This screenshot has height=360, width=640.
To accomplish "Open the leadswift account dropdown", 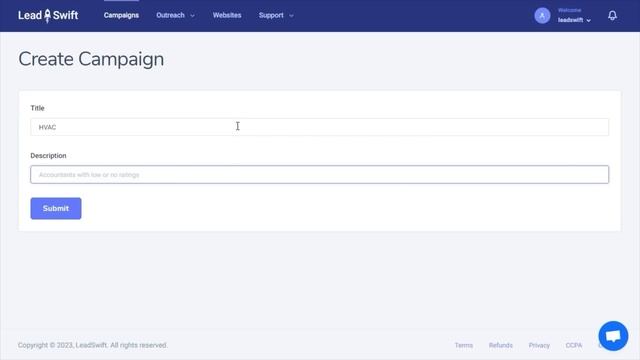I will [574, 20].
